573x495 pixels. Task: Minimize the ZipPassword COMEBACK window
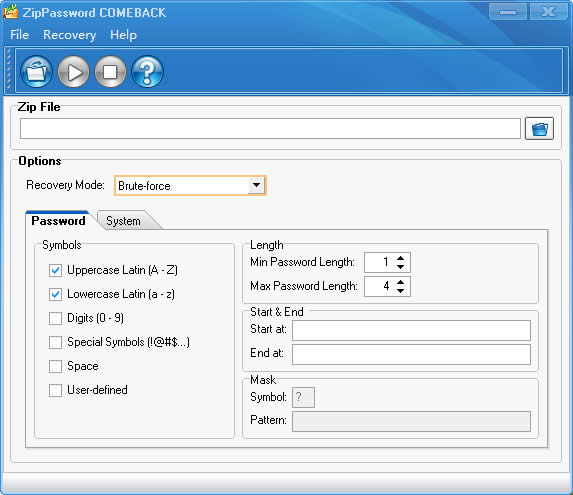point(508,12)
